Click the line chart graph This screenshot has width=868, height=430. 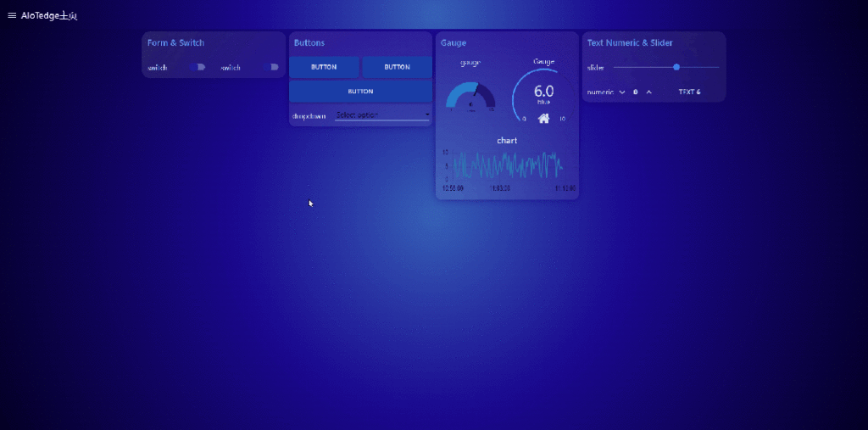pyautogui.click(x=507, y=165)
